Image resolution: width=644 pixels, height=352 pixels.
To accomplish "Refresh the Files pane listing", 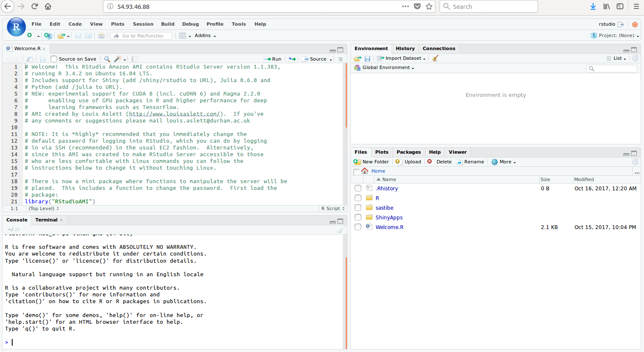I will [x=636, y=162].
